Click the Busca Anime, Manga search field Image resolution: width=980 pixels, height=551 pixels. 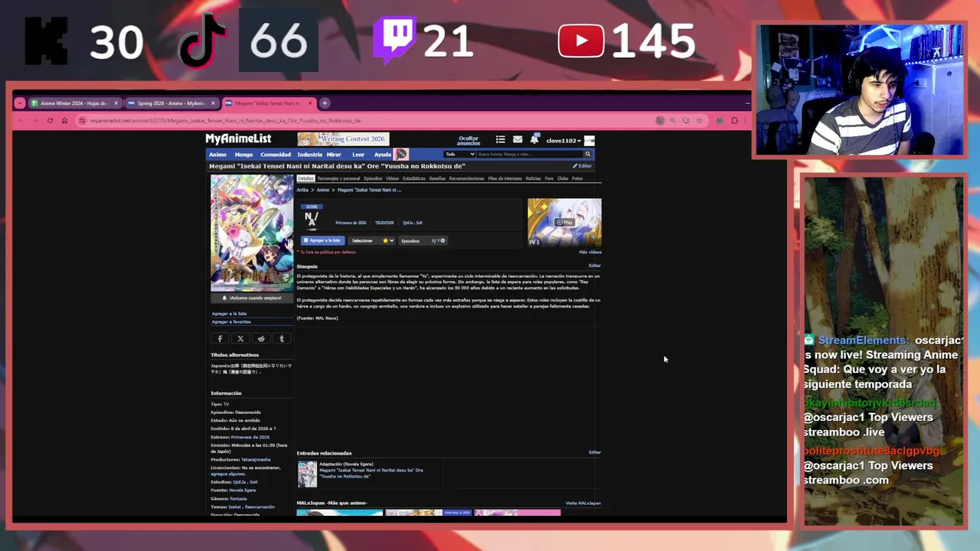530,155
